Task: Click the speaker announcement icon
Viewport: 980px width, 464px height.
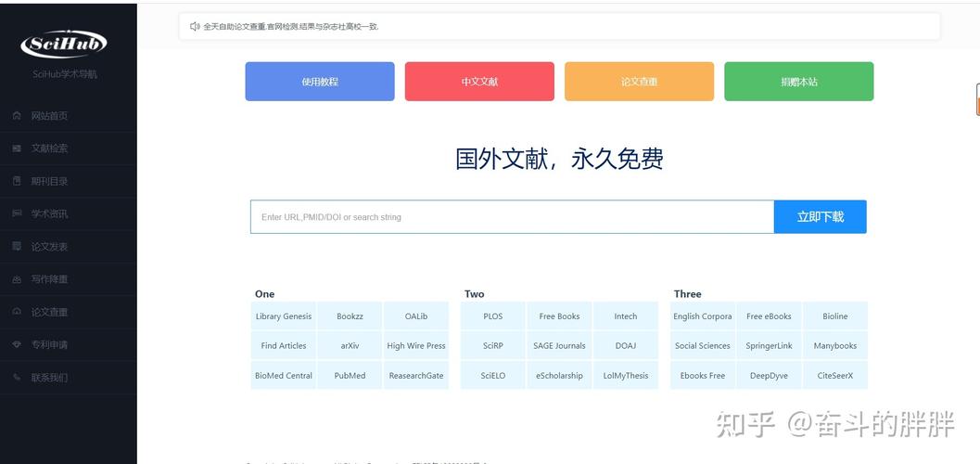Action: tap(195, 26)
